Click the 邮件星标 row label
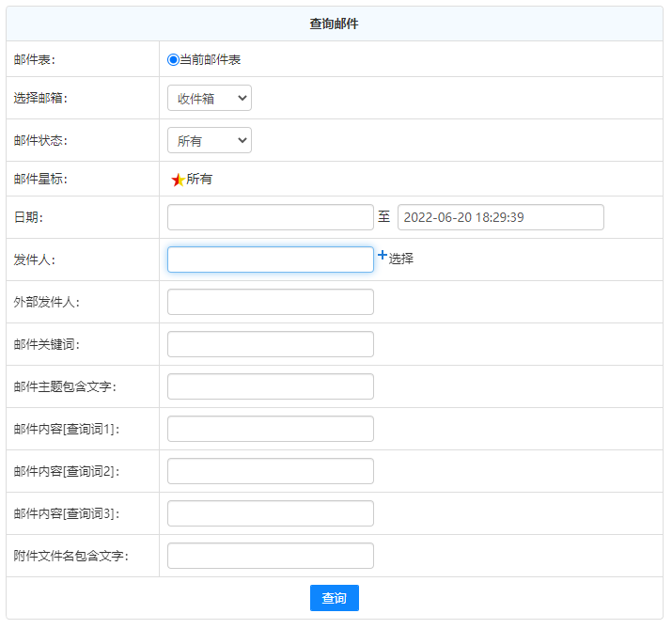This screenshot has height=629, width=672. coord(40,179)
